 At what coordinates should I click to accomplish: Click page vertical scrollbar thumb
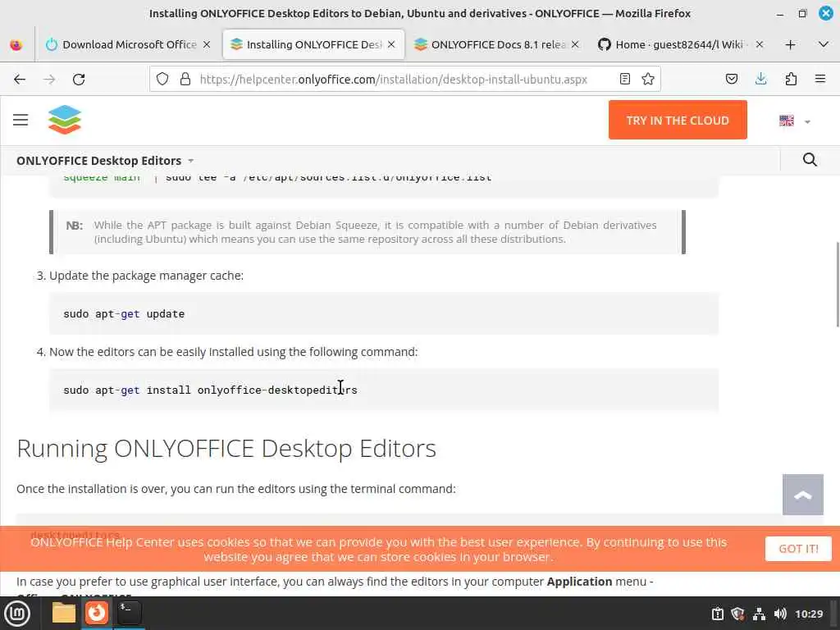pyautogui.click(x=838, y=284)
